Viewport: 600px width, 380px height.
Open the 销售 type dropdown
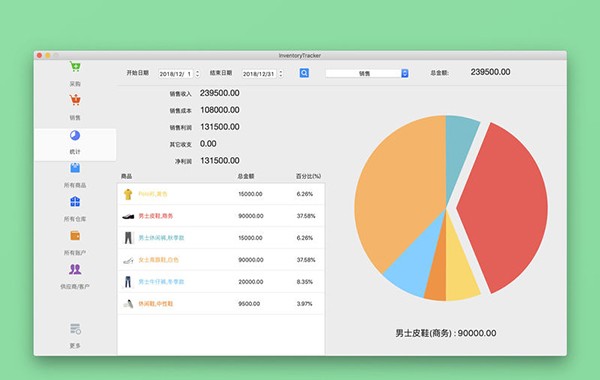(x=367, y=73)
